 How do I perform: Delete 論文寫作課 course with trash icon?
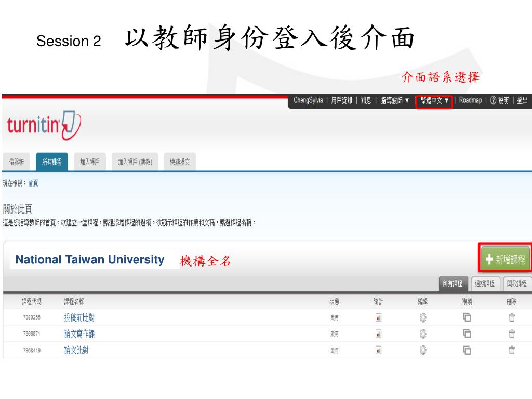pyautogui.click(x=512, y=334)
